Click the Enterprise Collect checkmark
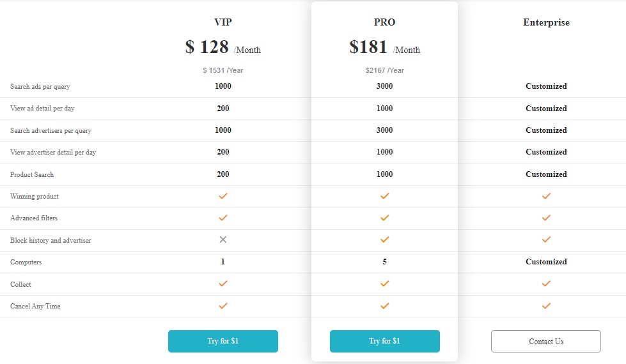626x364 pixels. click(546, 284)
